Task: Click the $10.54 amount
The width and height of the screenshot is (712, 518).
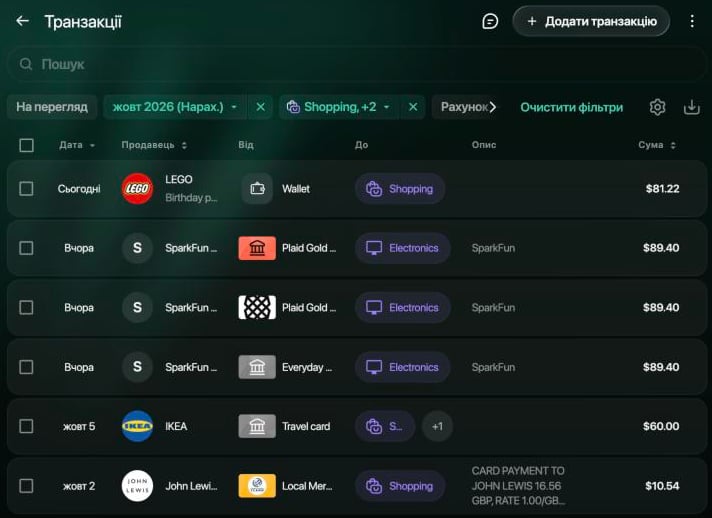Action: click(x=662, y=486)
